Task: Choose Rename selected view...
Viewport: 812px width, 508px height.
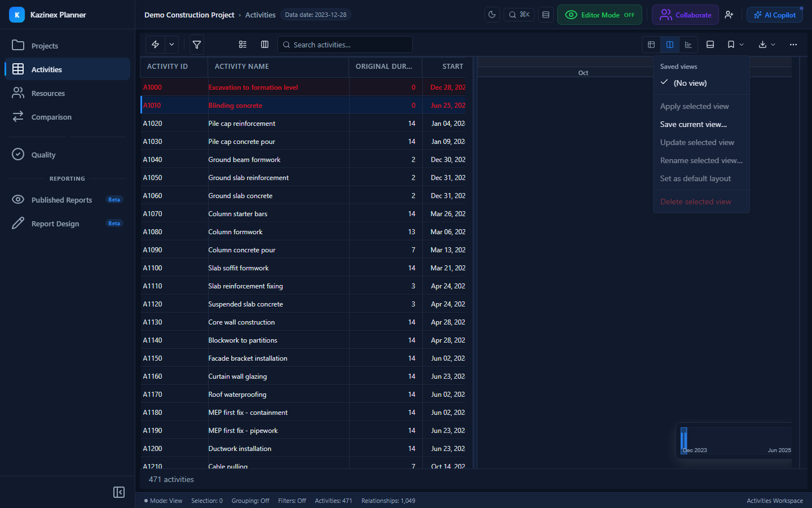Action: 701,160
